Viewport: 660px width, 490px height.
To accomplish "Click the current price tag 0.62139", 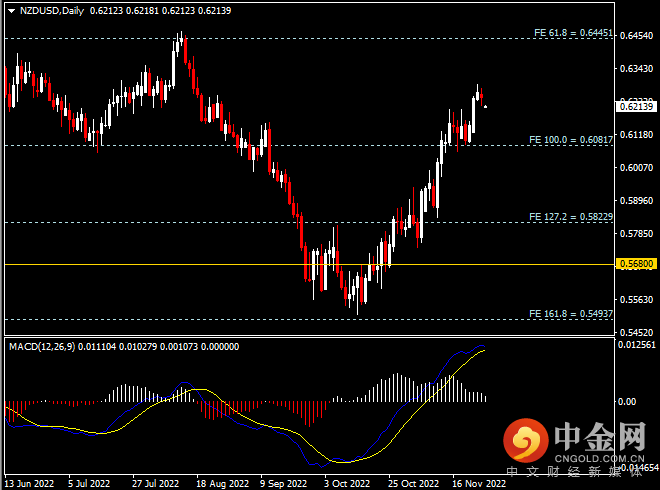I will click(x=636, y=106).
